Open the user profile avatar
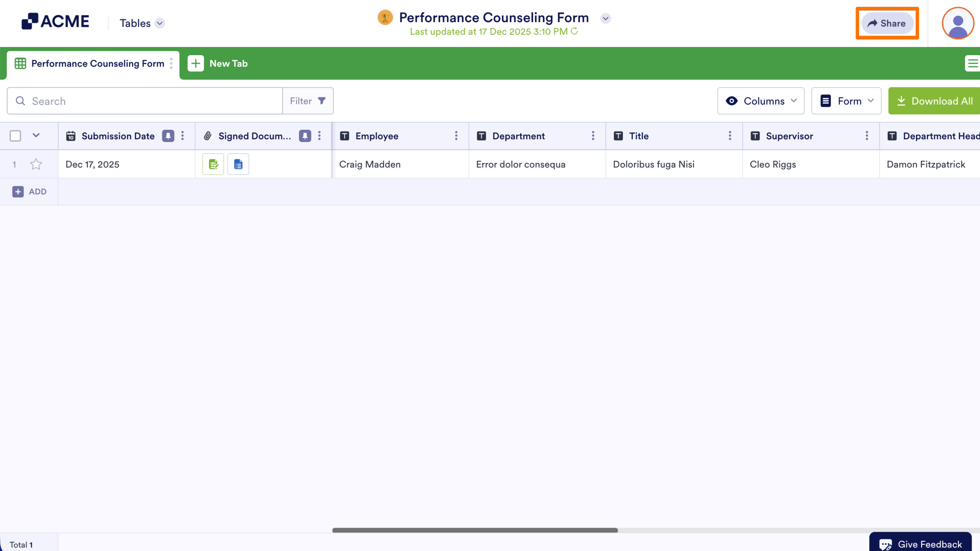This screenshot has height=551, width=980. pyautogui.click(x=957, y=23)
